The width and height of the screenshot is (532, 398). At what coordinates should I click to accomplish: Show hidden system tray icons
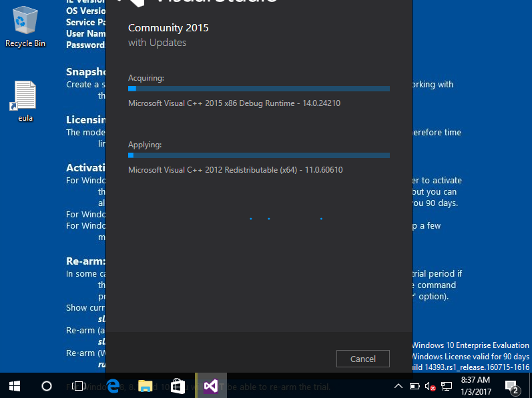[398, 386]
